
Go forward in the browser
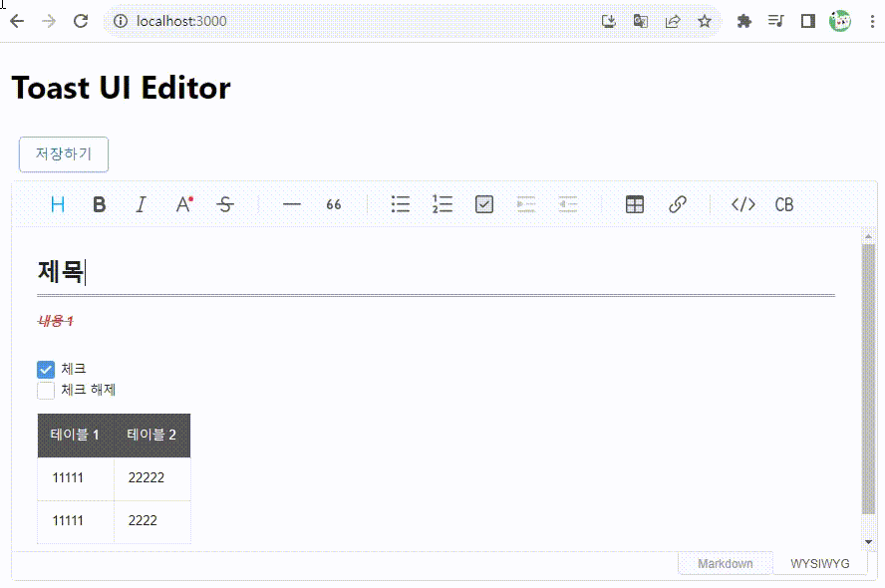(49, 21)
